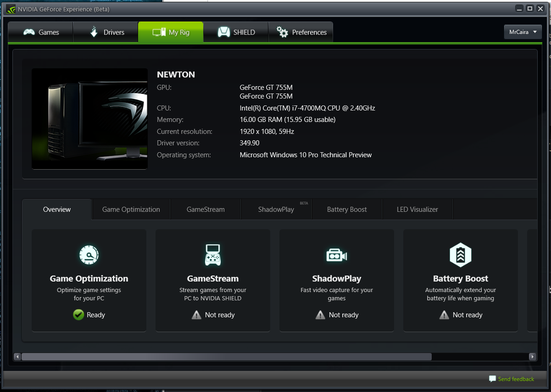Click the Battery Boost Not ready warning icon
Screen dimensions: 551x392
tap(444, 315)
